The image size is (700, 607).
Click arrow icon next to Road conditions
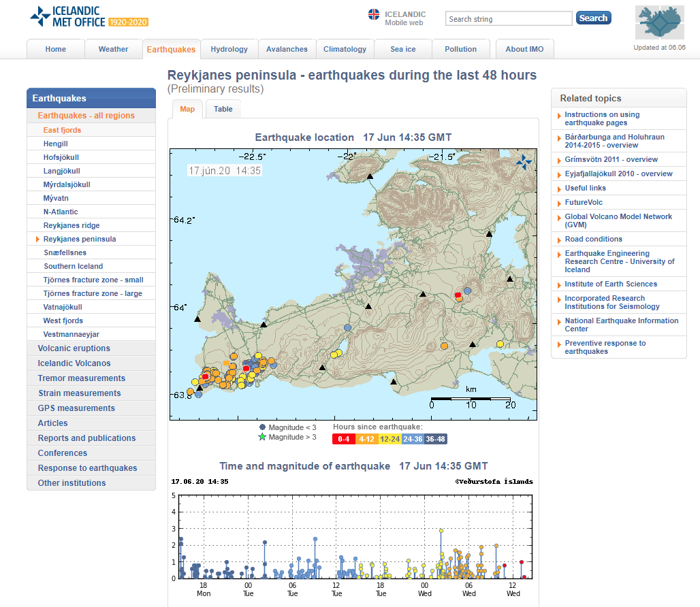click(x=560, y=240)
